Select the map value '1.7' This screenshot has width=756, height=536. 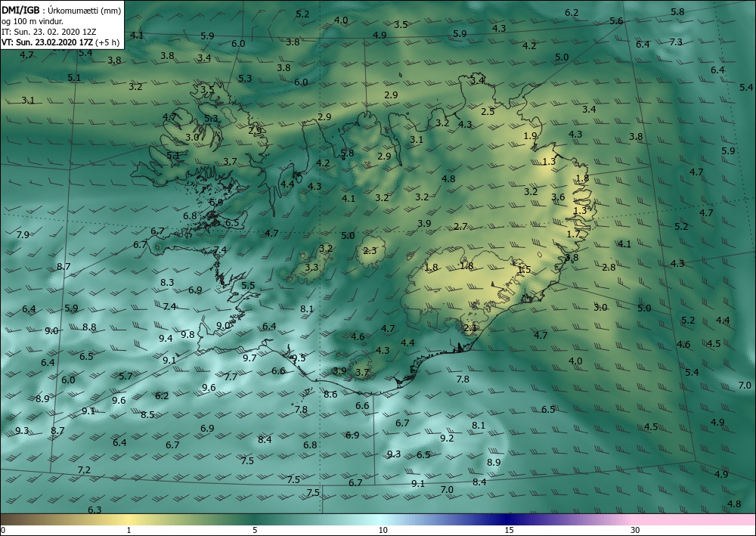coord(573,234)
